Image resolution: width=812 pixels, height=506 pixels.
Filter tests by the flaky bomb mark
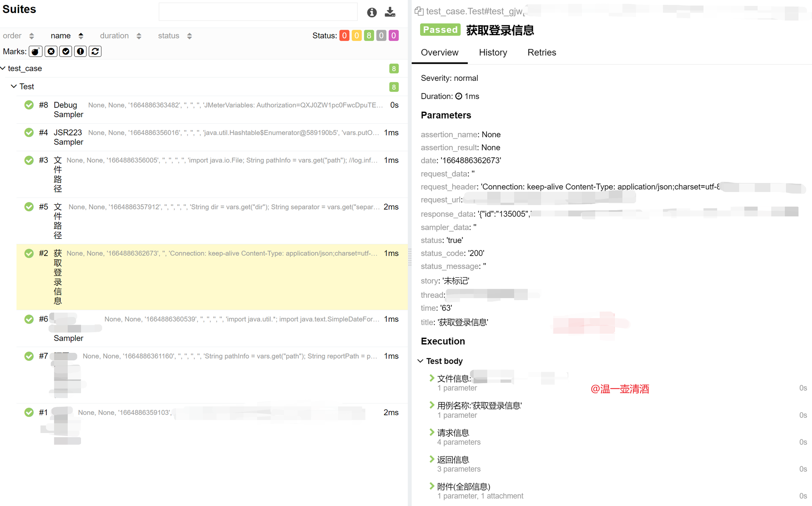click(x=35, y=51)
